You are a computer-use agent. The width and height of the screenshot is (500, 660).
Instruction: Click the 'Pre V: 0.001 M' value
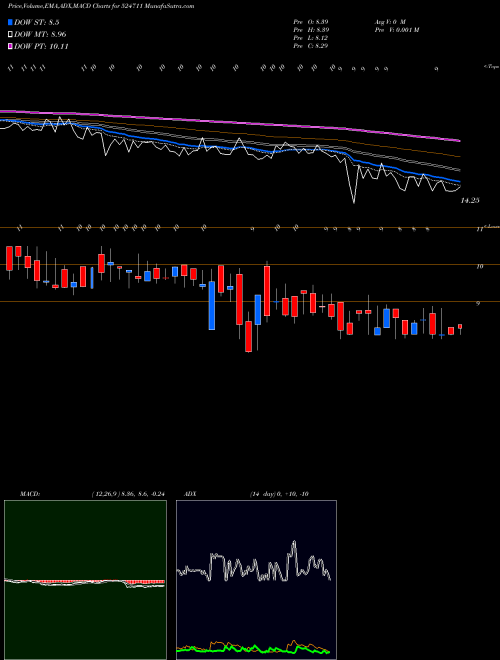[x=396, y=30]
